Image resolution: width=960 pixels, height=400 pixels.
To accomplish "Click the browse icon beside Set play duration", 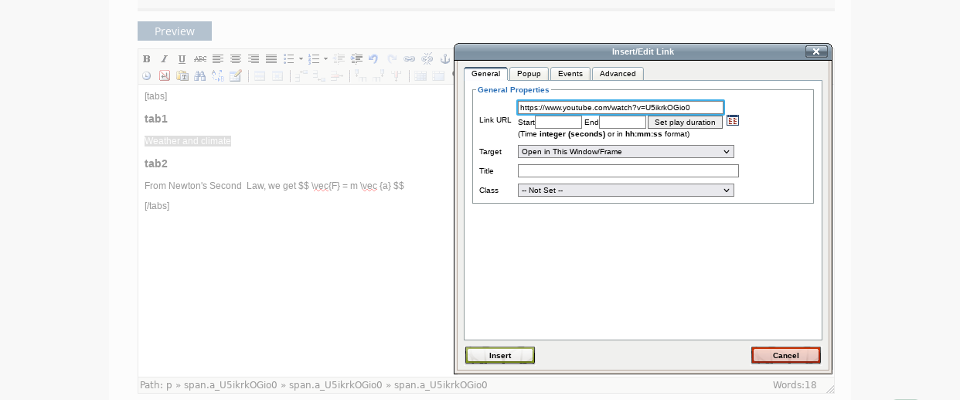I will click(x=732, y=121).
